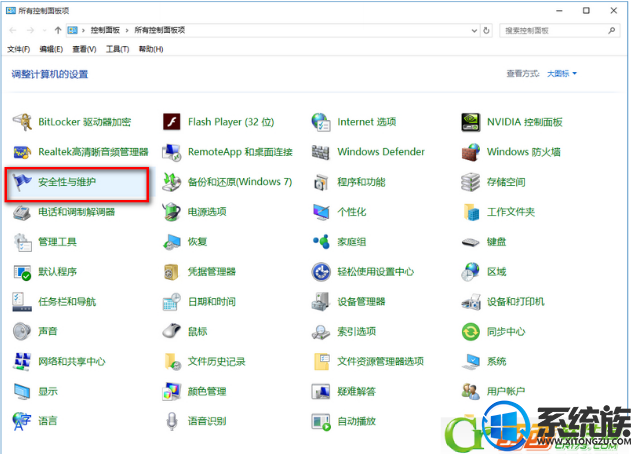Open 文件资源管理器选项 icon

(321, 362)
